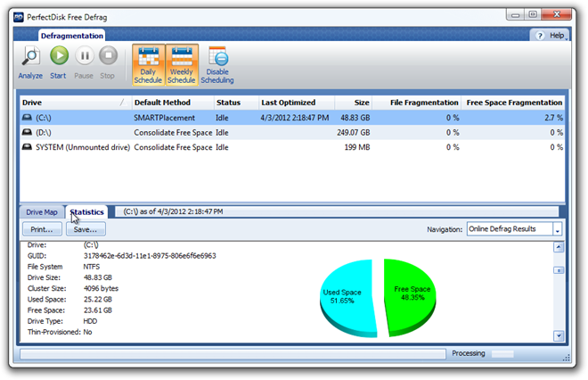Click the statistics scrollbar up arrow
Image resolution: width=588 pixels, height=380 pixels.
(559, 247)
